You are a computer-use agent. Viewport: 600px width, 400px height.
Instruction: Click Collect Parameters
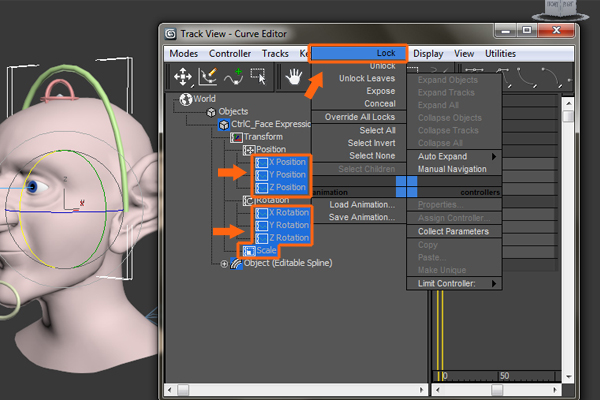[x=454, y=231]
